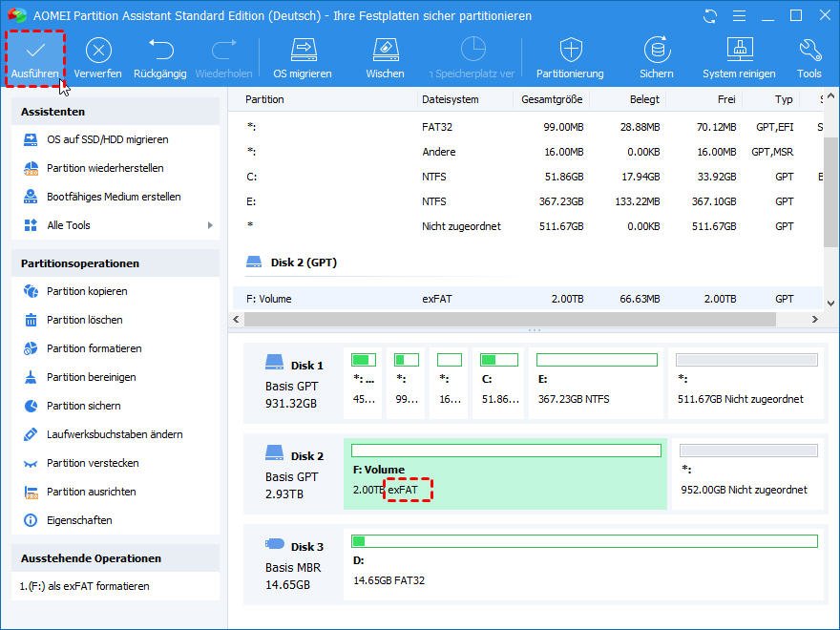Screen dimensions: 840x630
Task: Select Partition löschen operation
Action: 84,320
